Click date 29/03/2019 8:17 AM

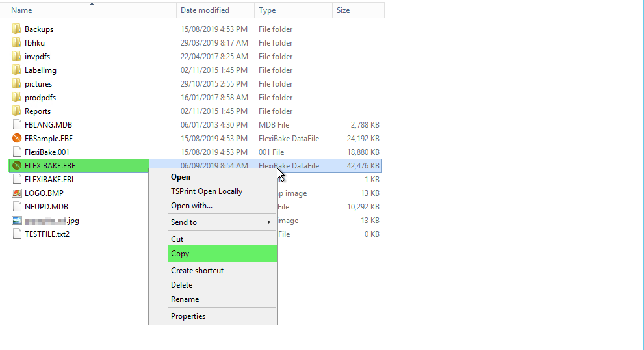(214, 42)
